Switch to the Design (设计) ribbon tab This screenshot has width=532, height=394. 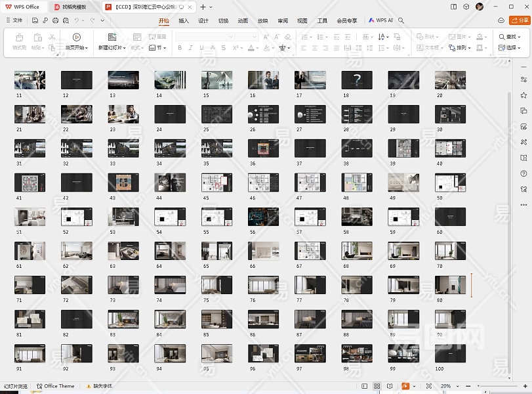click(x=203, y=20)
